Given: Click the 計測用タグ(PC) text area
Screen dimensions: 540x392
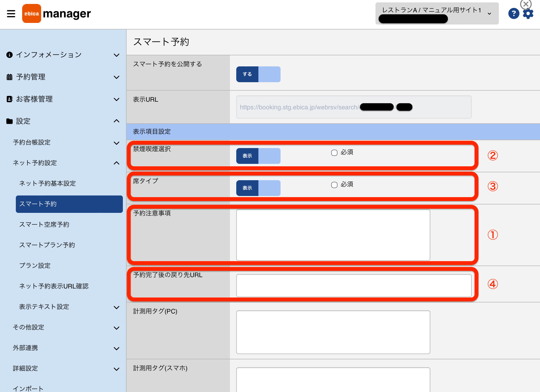Looking at the screenshot, I should [x=333, y=332].
